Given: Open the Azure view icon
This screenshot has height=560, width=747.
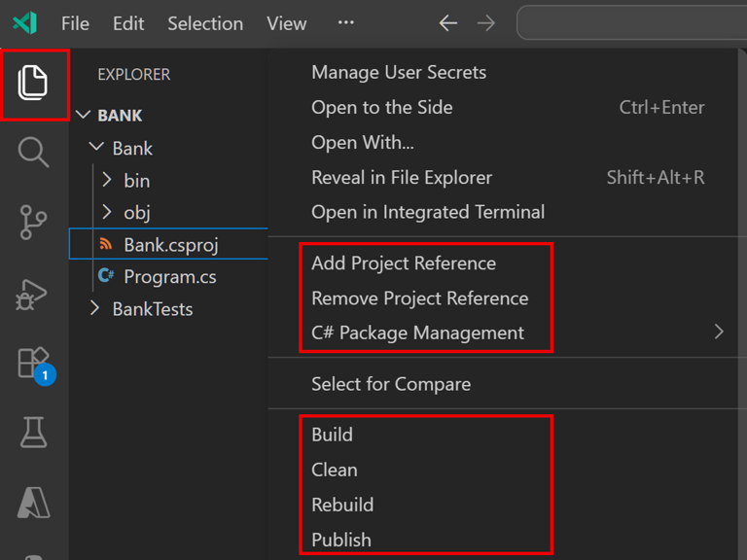Looking at the screenshot, I should pyautogui.click(x=34, y=502).
